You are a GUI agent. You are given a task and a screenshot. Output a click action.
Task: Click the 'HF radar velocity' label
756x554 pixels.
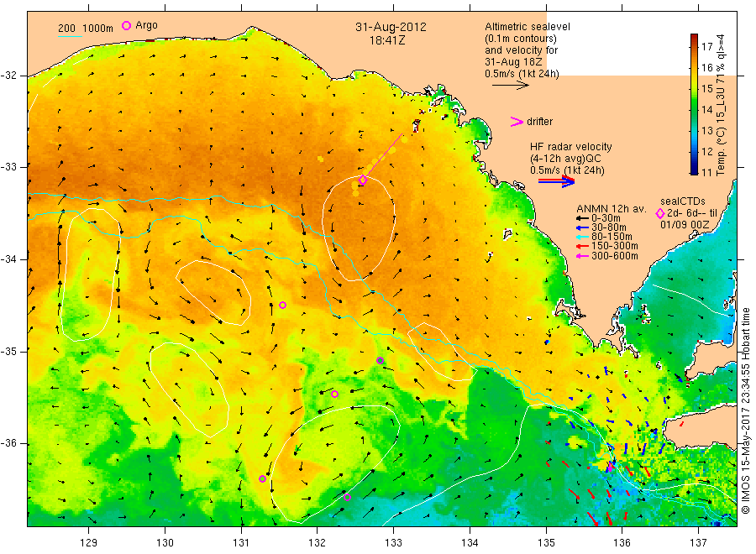click(x=571, y=147)
